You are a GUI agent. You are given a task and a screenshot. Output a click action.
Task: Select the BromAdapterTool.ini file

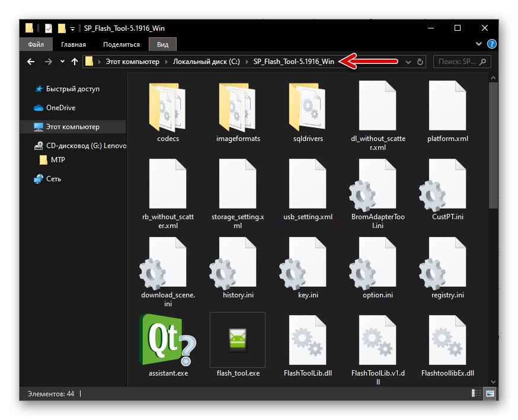[378, 194]
